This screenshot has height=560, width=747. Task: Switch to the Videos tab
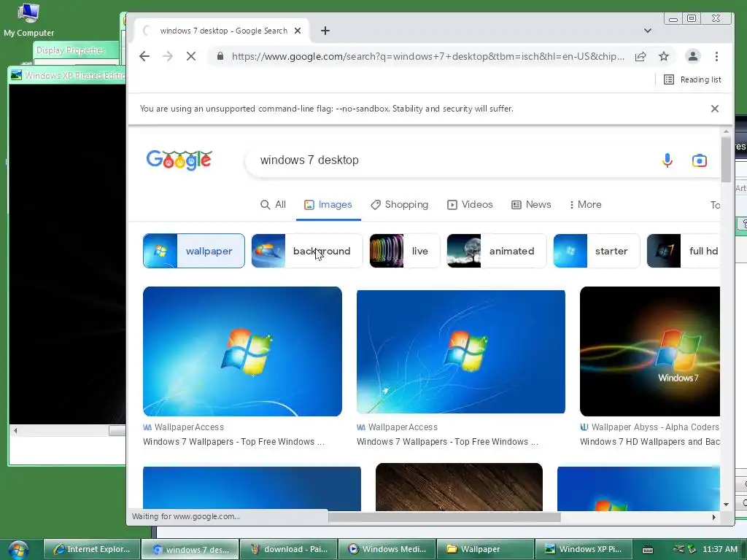point(470,205)
